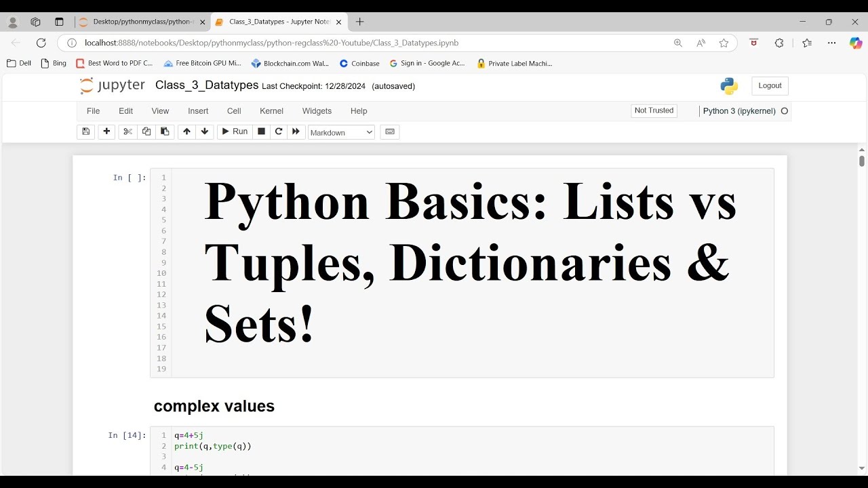Open the Workspaces icon
The width and height of the screenshot is (868, 488).
36,22
